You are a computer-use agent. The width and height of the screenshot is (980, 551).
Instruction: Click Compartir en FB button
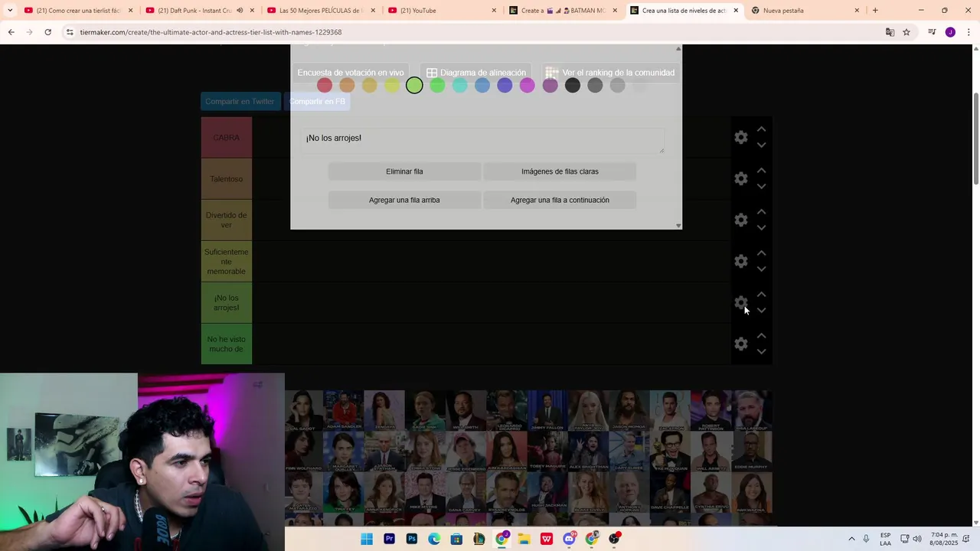(317, 101)
